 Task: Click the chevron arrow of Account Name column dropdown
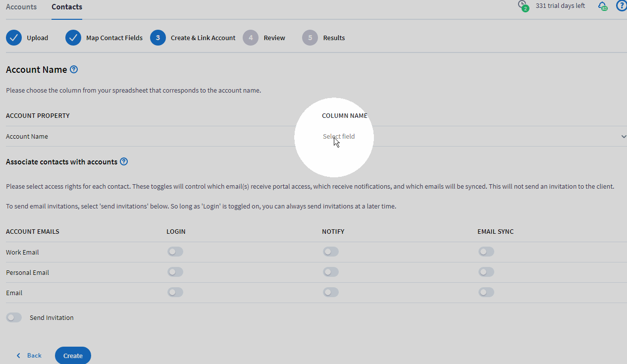(x=624, y=137)
